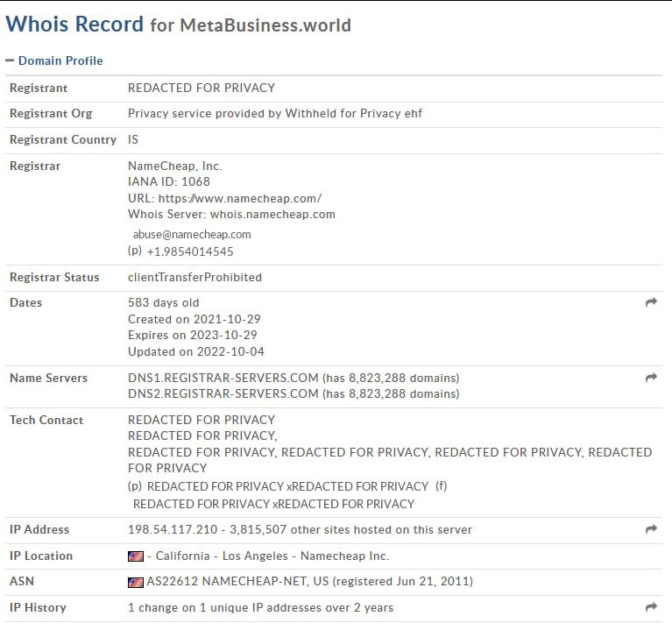Click the Registrar Status row label
672x623 pixels.
pos(54,277)
